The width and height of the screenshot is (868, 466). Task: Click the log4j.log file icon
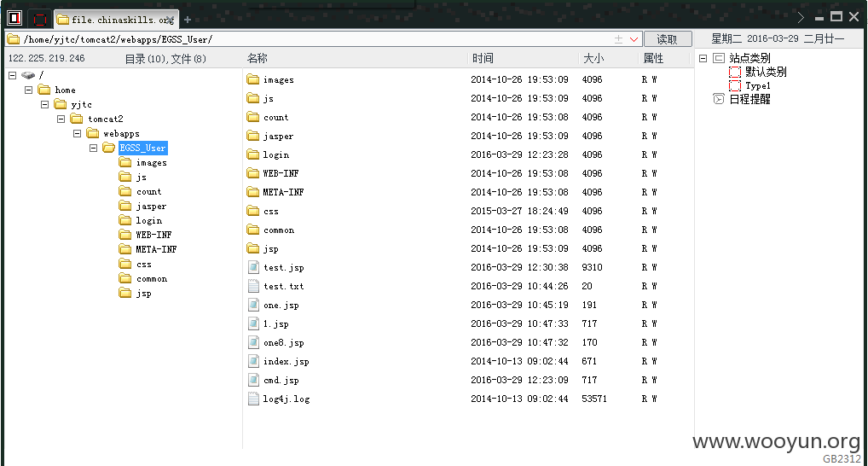point(253,399)
